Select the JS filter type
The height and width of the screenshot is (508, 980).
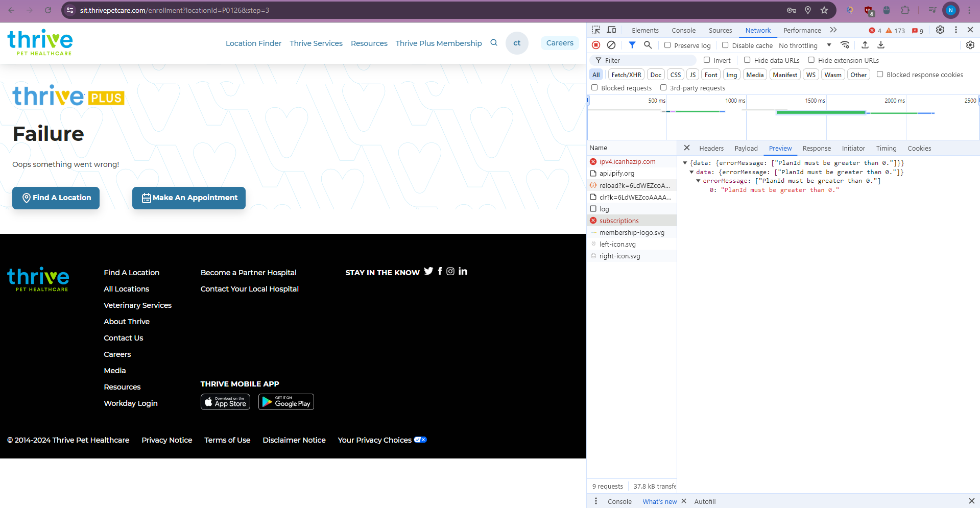pos(692,75)
